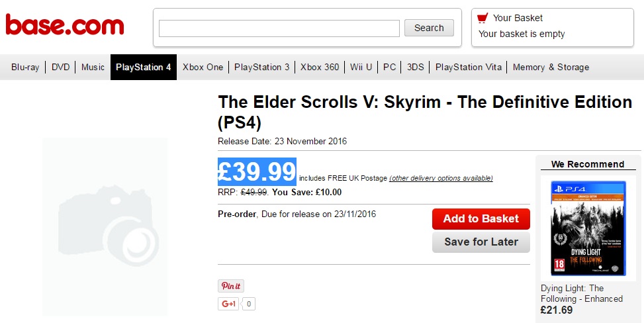Click the Save for Later button
This screenshot has height=323, width=644.
pyautogui.click(x=481, y=242)
